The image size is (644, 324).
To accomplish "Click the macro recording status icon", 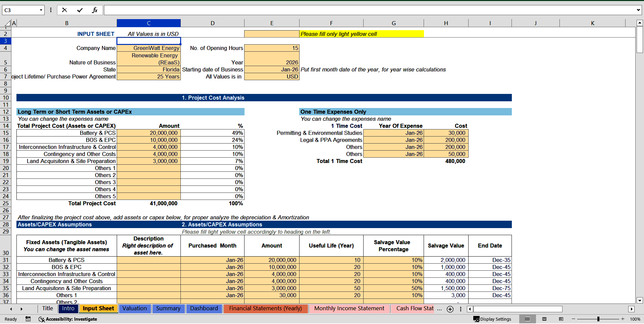I will tap(28, 319).
